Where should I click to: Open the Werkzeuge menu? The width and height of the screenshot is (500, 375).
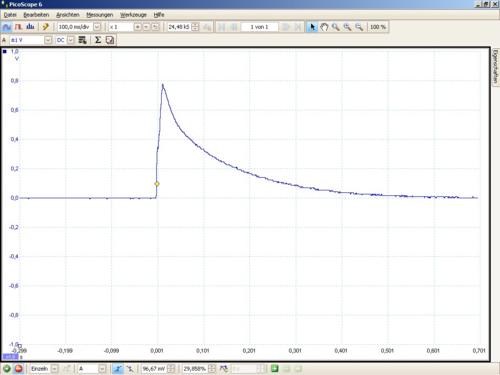click(133, 15)
